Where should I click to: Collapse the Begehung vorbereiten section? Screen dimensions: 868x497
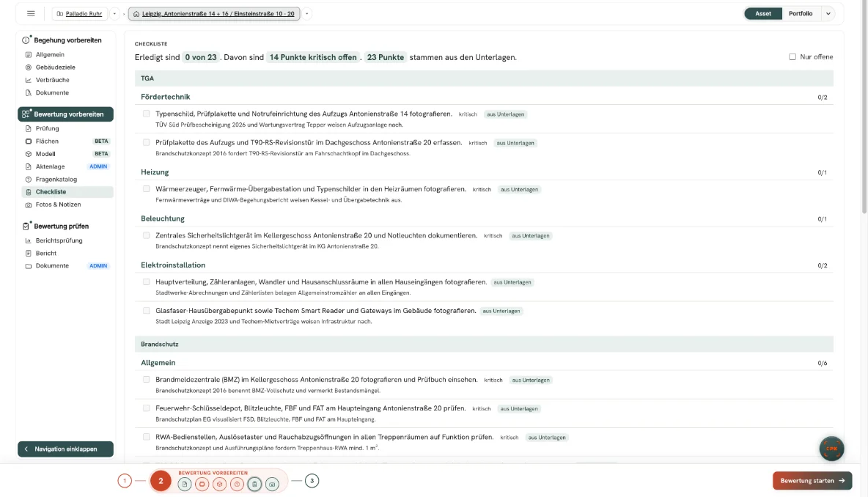[65, 40]
